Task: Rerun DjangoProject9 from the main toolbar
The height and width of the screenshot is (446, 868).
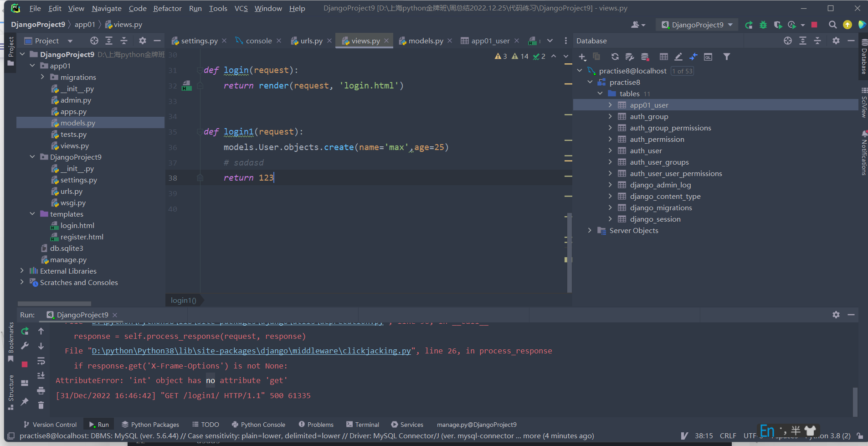Action: 749,25
